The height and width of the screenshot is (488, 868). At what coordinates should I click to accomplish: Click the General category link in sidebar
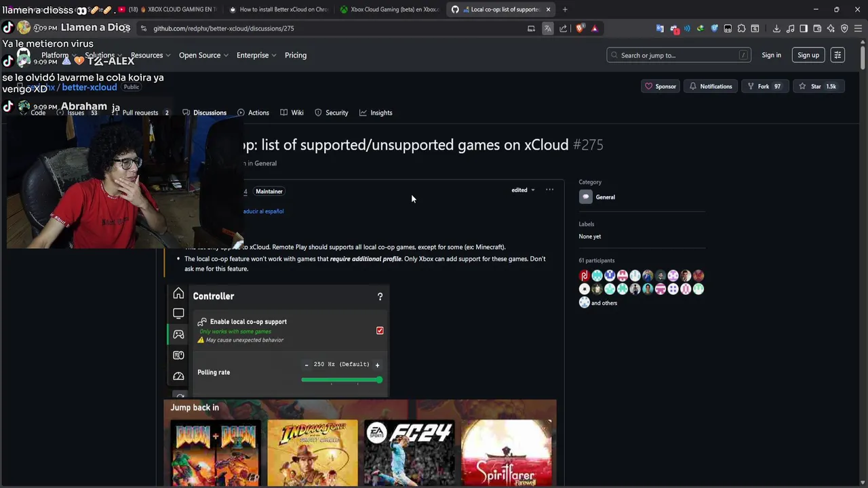pos(606,197)
